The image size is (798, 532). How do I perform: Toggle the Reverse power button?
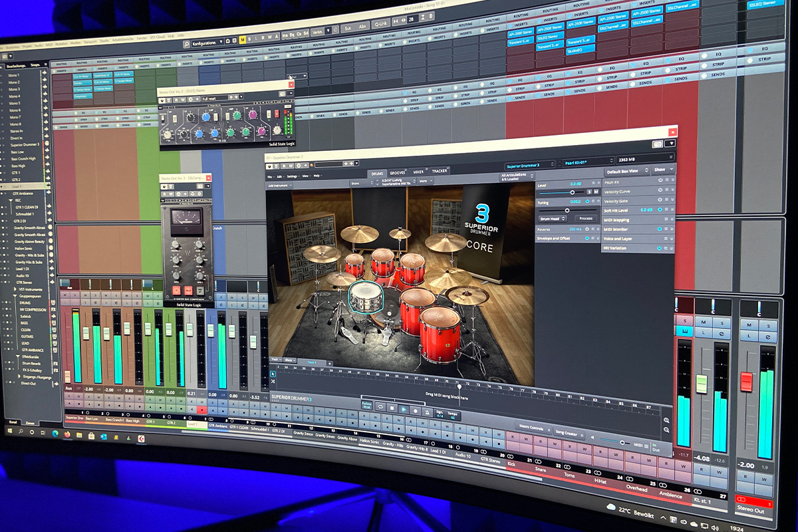tap(587, 229)
